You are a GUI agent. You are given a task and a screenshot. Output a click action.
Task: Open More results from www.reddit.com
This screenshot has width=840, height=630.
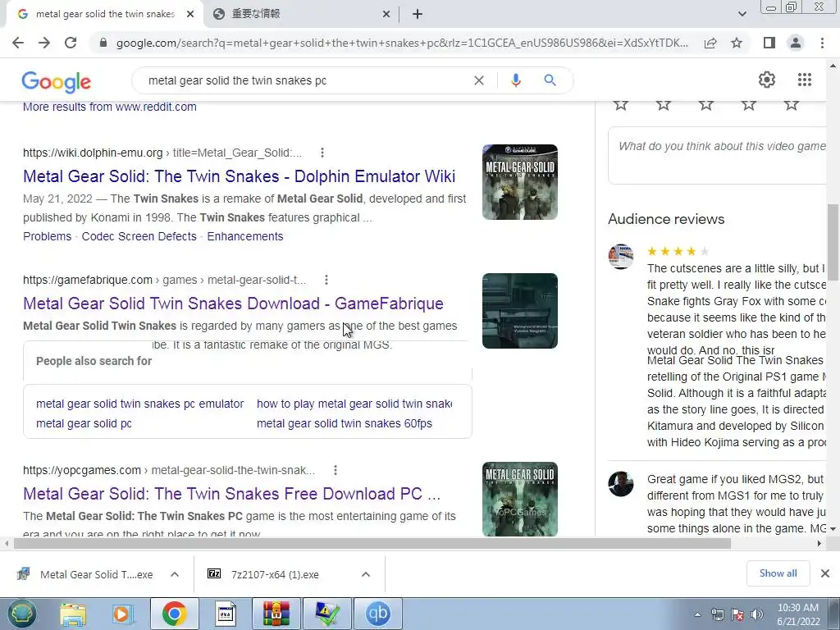(110, 107)
